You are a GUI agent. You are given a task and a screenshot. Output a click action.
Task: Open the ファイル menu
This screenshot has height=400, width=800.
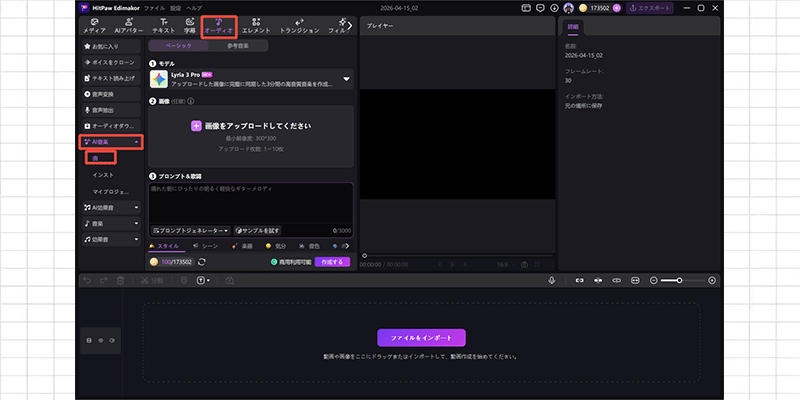point(154,8)
